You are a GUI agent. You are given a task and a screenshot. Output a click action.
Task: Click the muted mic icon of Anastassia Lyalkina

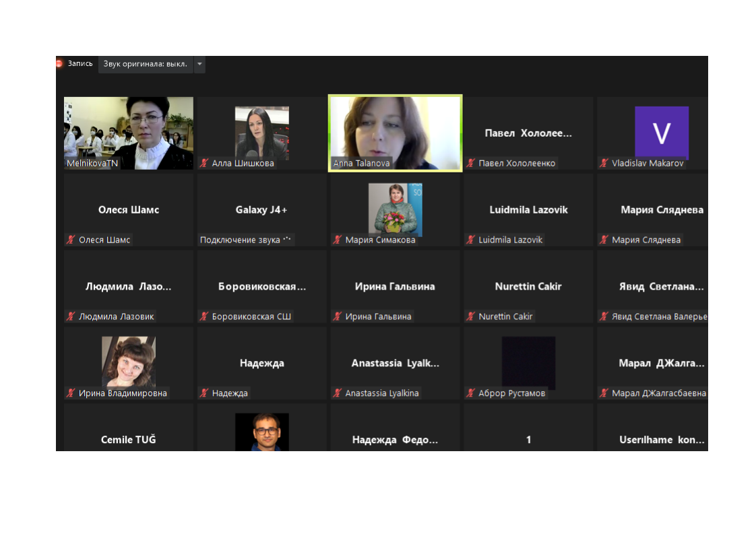tap(338, 393)
